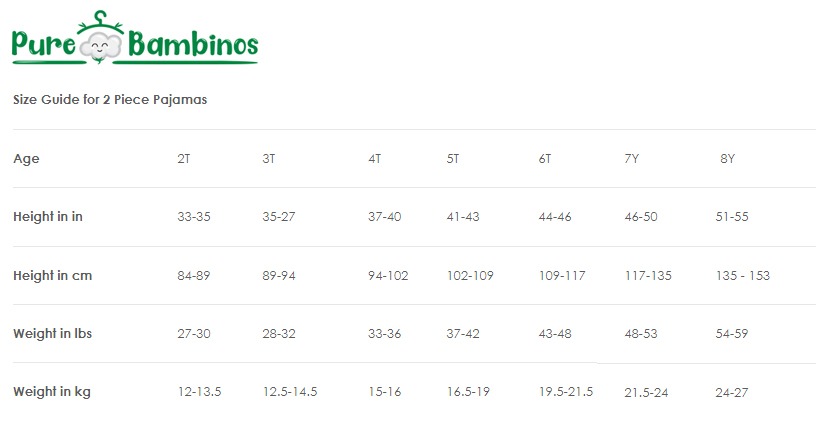The image size is (827, 421).
Task: Click the 2T age column header
Action: tap(184, 159)
